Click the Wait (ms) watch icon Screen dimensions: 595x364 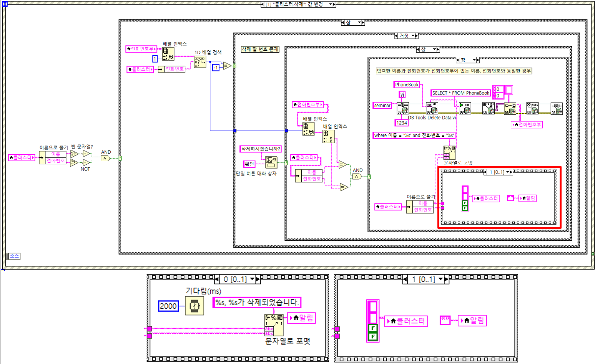(x=194, y=306)
